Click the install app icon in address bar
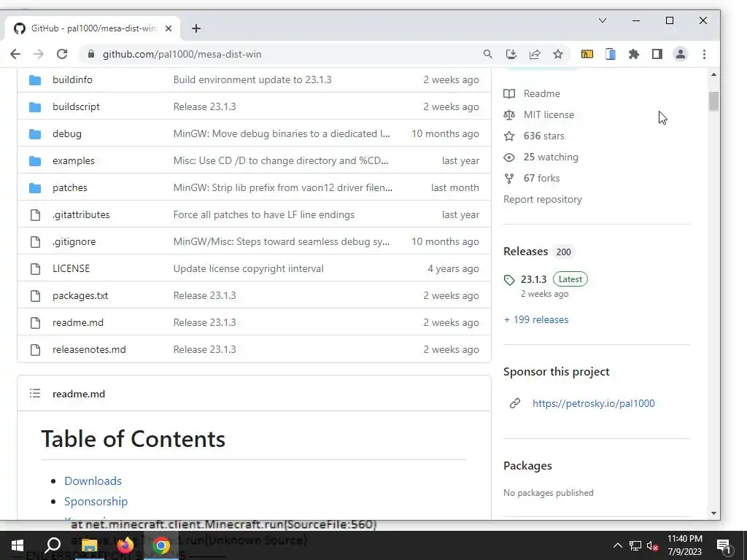The width and height of the screenshot is (747, 560). (511, 54)
